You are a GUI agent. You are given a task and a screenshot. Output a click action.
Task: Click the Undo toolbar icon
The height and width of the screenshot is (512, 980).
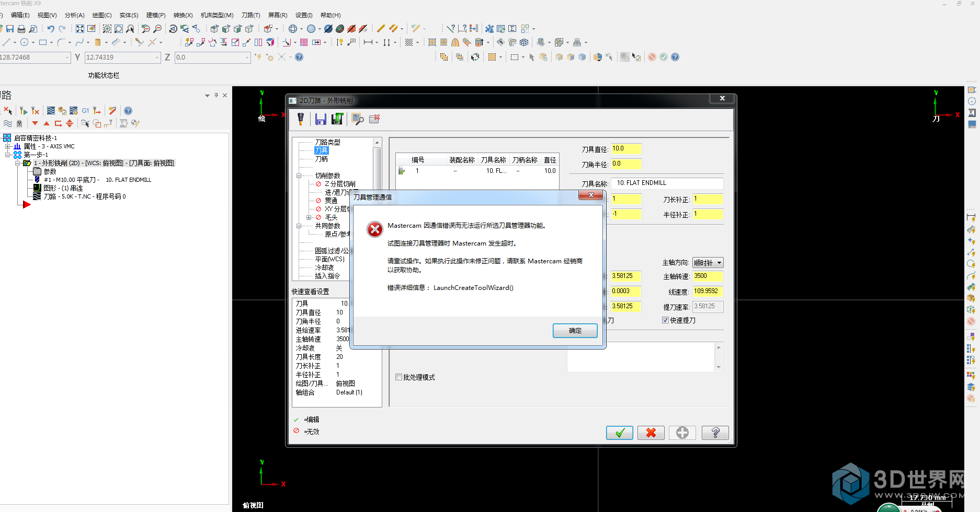pyautogui.click(x=51, y=29)
